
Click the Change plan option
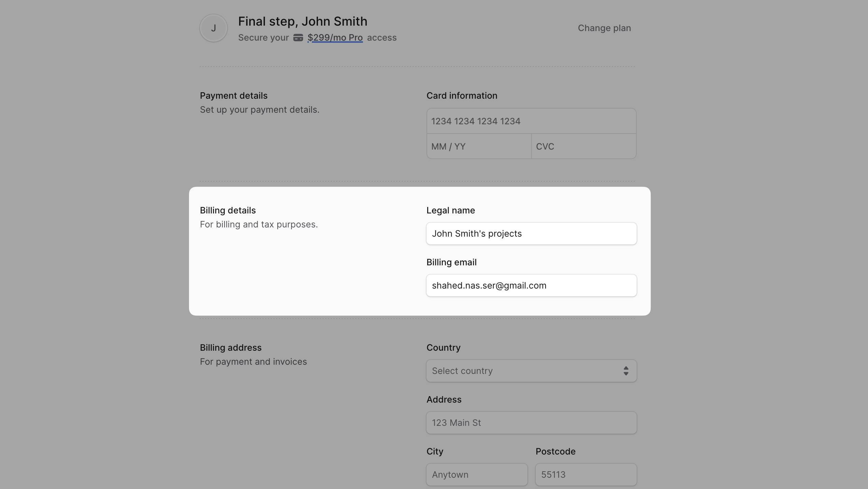tap(604, 28)
